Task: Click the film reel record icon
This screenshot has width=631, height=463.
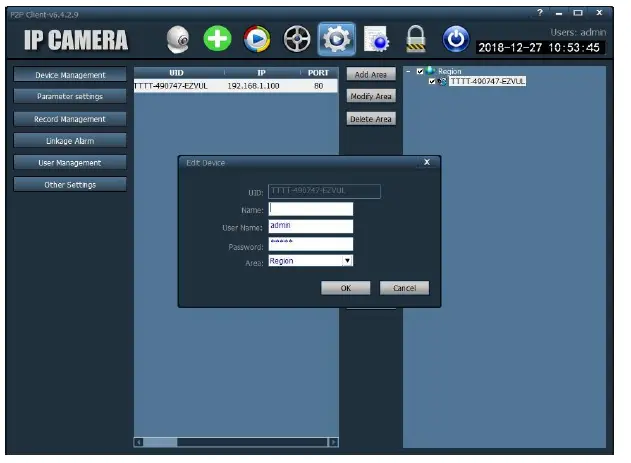Action: 297,39
